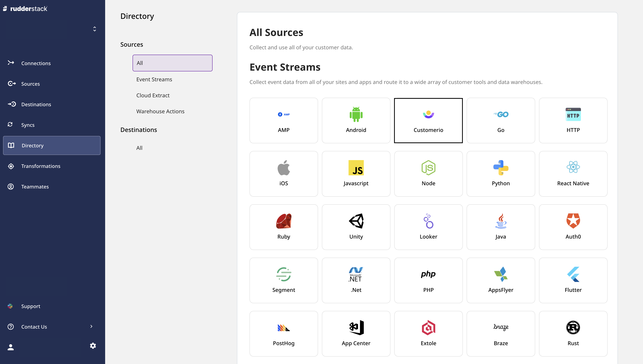
Task: Click the settings gear icon
Action: coord(93,346)
